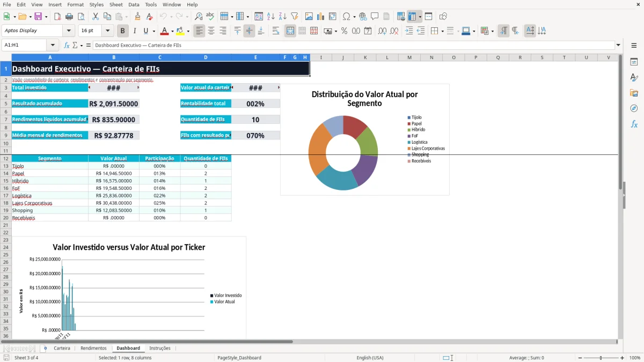Image resolution: width=644 pixels, height=362 pixels.
Task: Open the font name dropdown
Action: 68,31
